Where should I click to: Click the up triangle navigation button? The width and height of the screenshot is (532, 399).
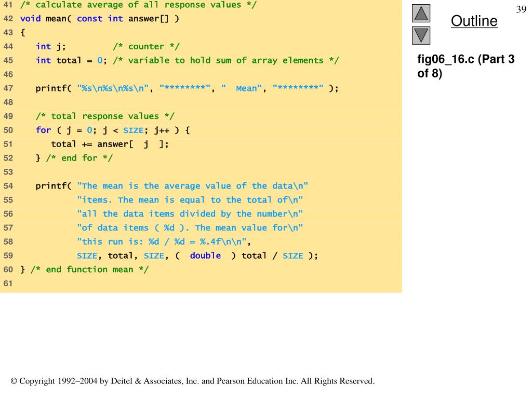(421, 13)
